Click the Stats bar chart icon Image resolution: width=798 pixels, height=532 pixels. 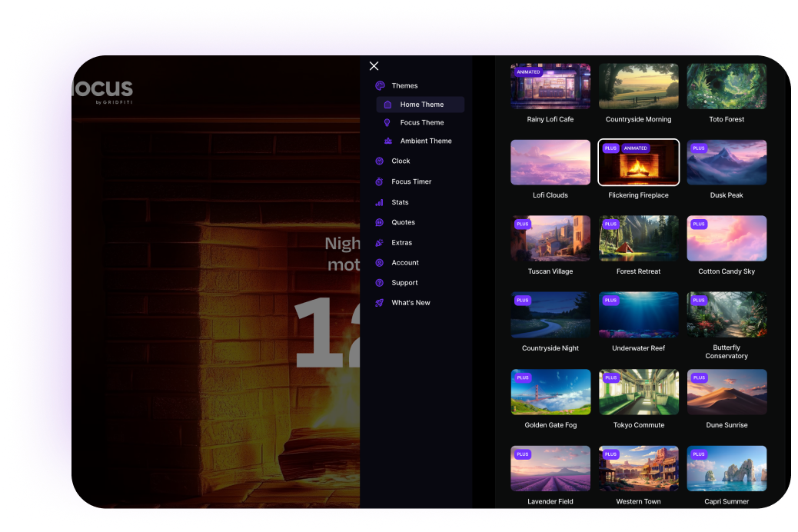379,202
